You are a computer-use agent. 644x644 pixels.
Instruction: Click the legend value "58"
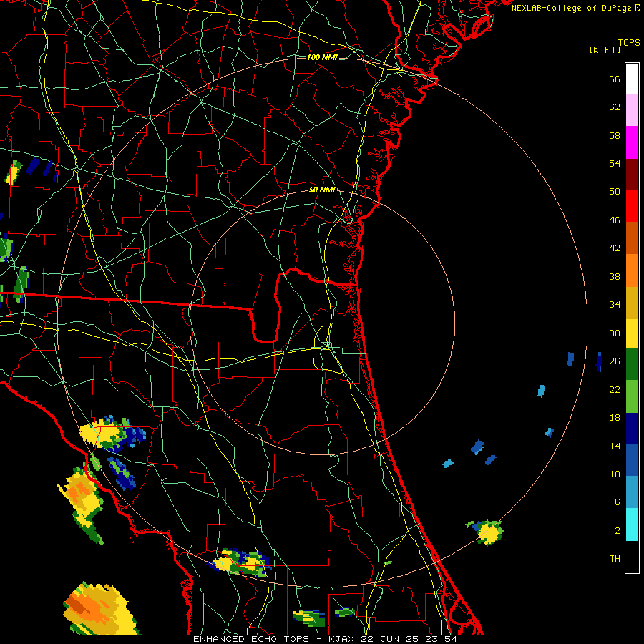point(615,135)
